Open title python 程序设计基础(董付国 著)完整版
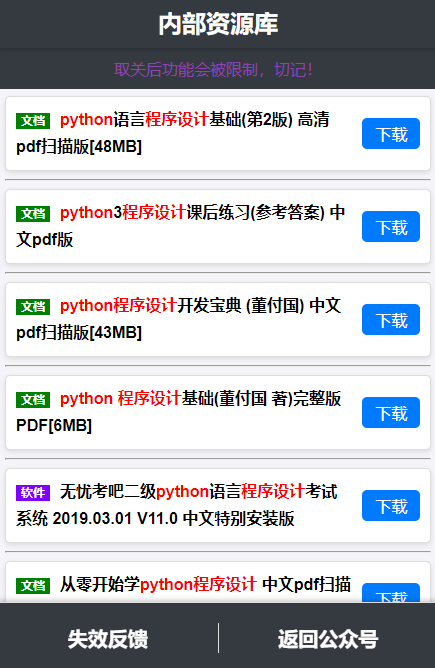The image size is (435, 668). tap(201, 398)
